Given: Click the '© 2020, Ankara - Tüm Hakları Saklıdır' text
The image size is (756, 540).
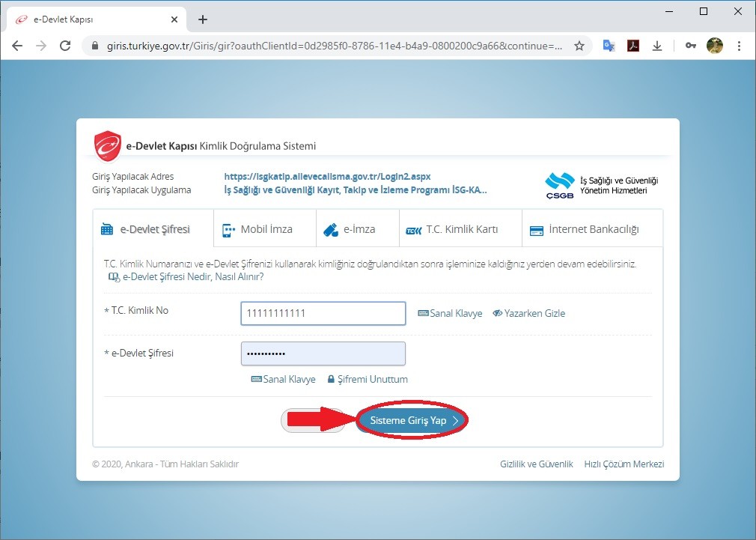Looking at the screenshot, I should [x=165, y=464].
